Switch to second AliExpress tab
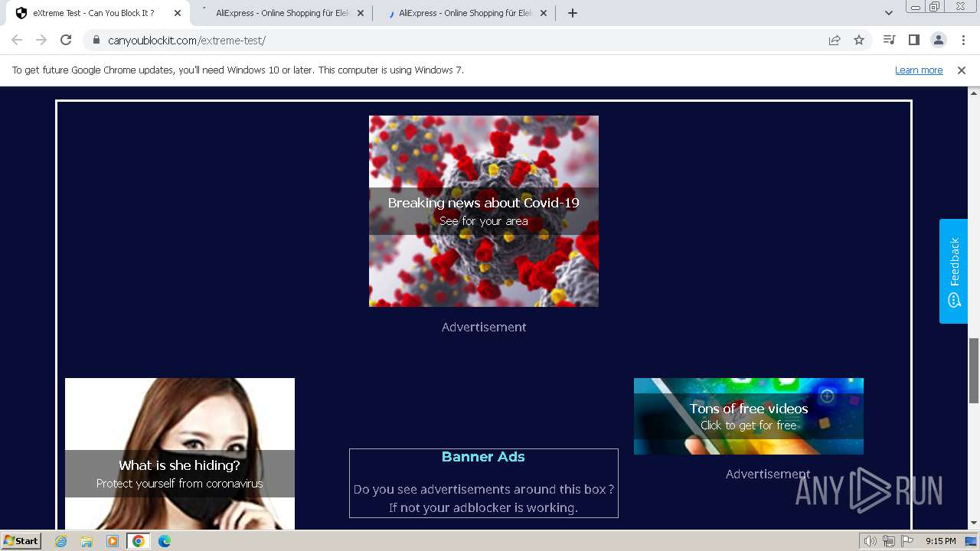The height and width of the screenshot is (551, 980). (x=465, y=13)
